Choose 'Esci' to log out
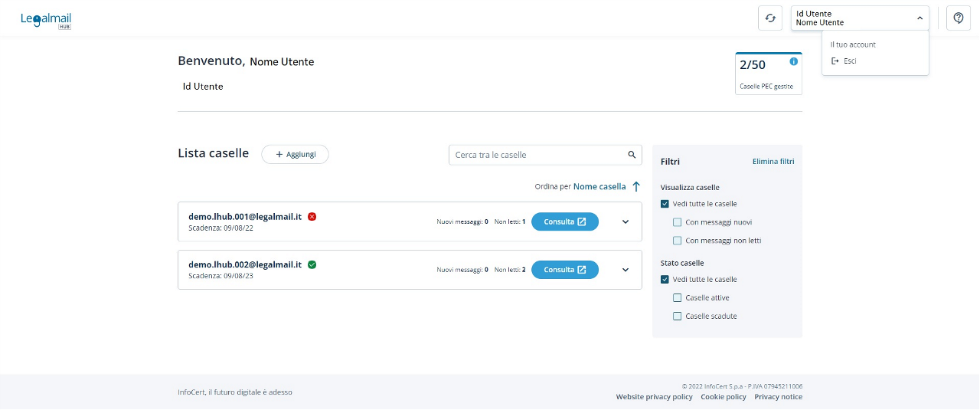Viewport: 980px width, 410px height. point(849,61)
